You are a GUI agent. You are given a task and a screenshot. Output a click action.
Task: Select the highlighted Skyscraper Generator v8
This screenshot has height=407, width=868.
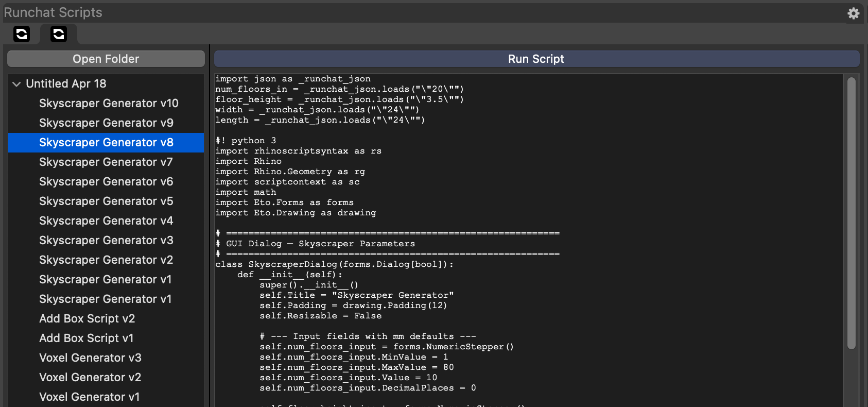(x=106, y=142)
